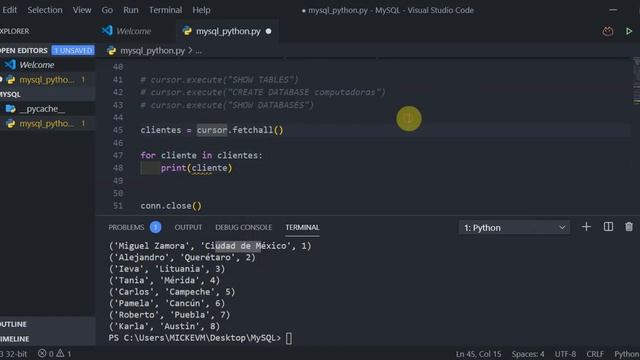Screen dimensions: 640x360
Task: Create a new terminal with plus icon
Action: pos(586,227)
